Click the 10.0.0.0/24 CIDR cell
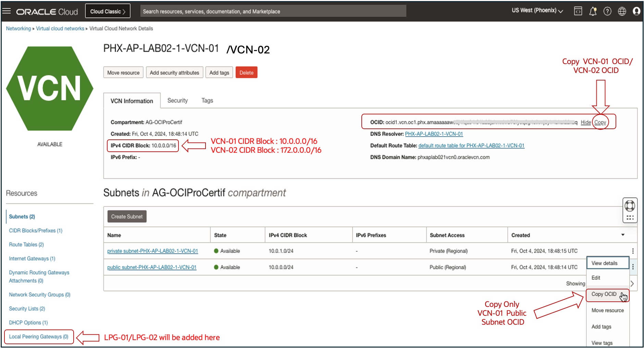The height and width of the screenshot is (349, 644). [x=281, y=267]
